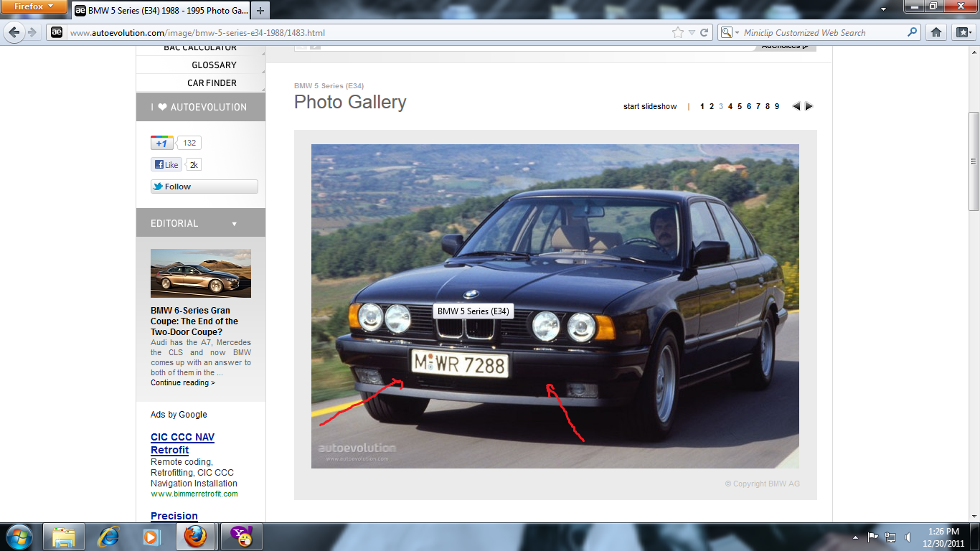Go to gallery photo 9
The image size is (980, 551).
click(777, 106)
